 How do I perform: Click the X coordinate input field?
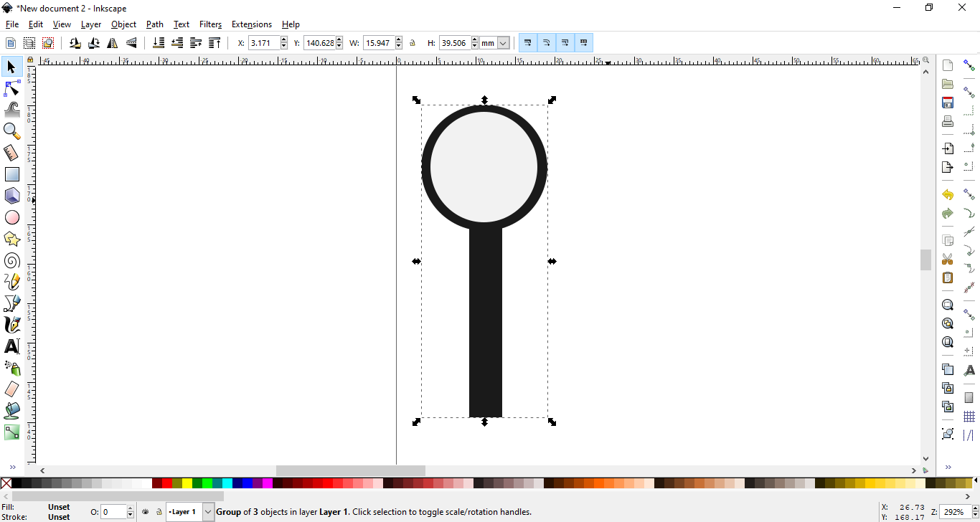pyautogui.click(x=263, y=42)
